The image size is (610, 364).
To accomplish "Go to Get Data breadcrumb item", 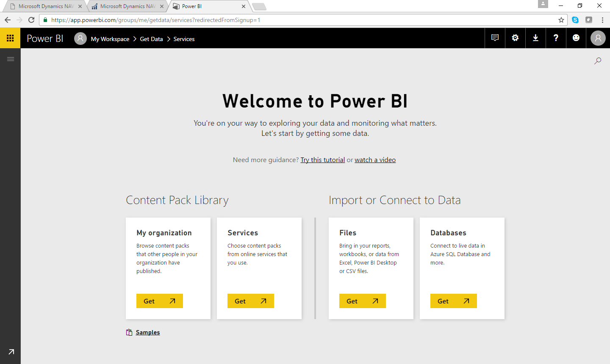I will click(x=151, y=39).
